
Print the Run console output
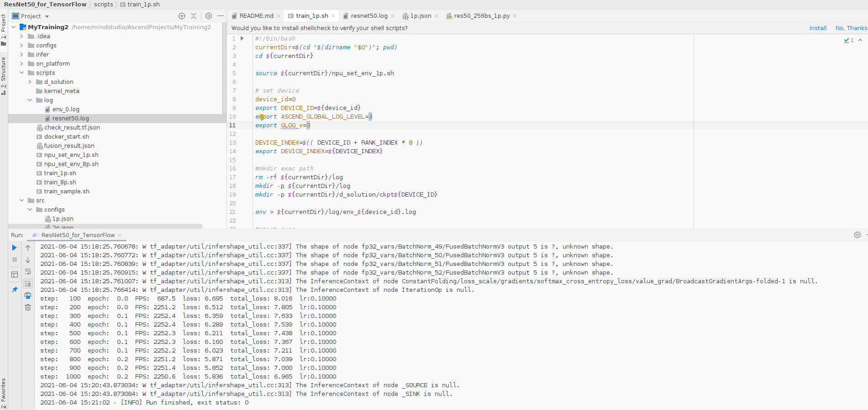pyautogui.click(x=28, y=296)
